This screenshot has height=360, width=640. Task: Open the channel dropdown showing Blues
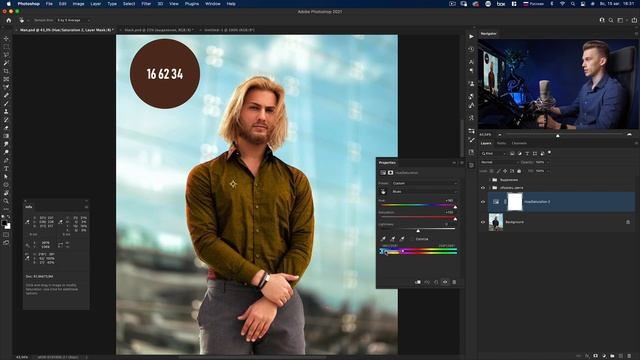[424, 191]
